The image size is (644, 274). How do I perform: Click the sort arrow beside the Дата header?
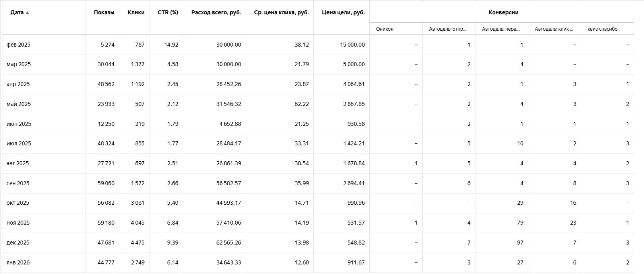(27, 13)
